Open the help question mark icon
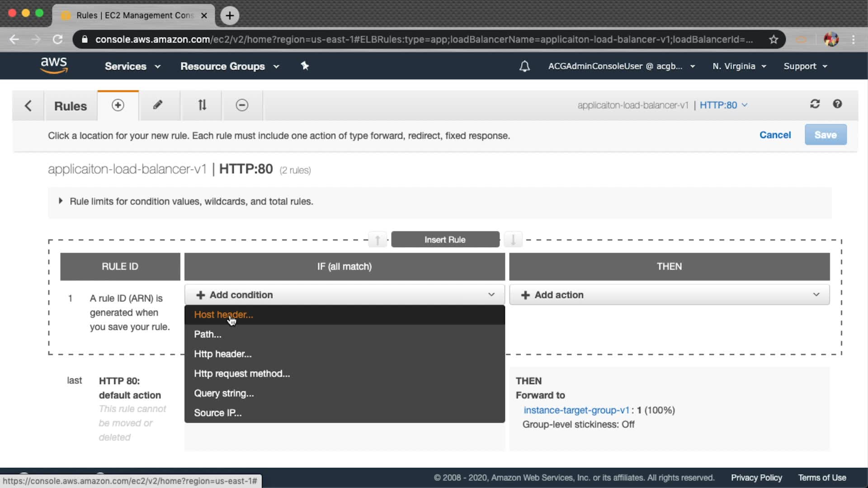868x488 pixels. click(837, 104)
